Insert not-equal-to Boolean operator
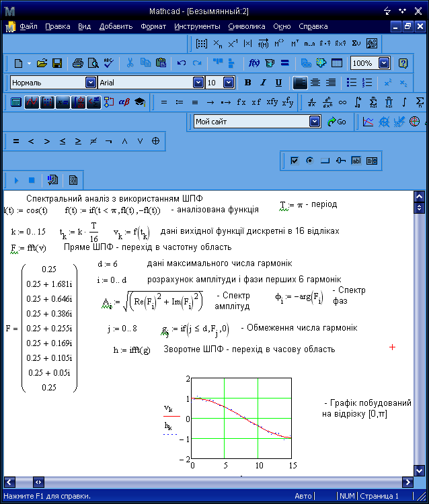The image size is (429, 504). 93,141
